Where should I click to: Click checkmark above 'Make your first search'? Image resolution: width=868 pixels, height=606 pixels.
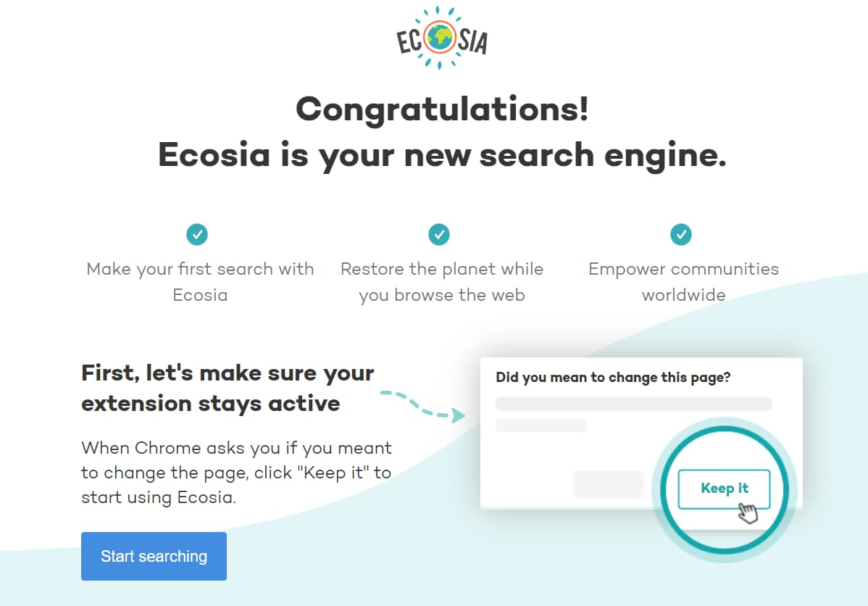click(197, 234)
